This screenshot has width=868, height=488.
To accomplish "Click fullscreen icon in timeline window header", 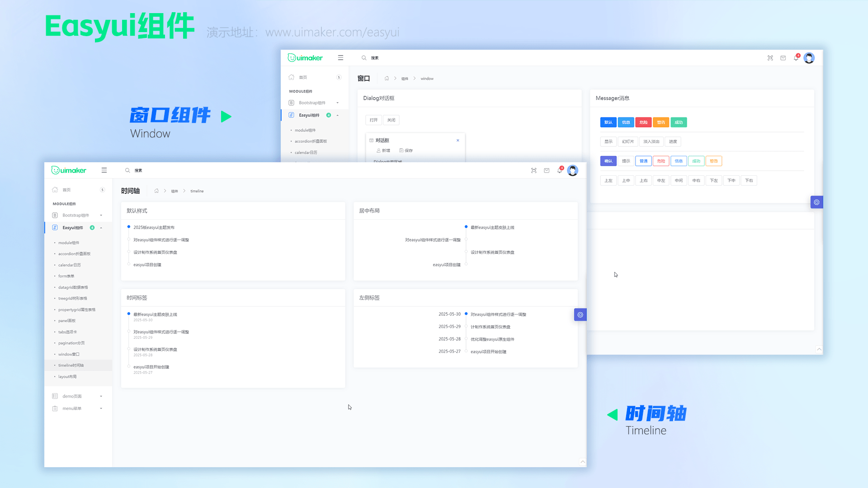I will coord(534,170).
